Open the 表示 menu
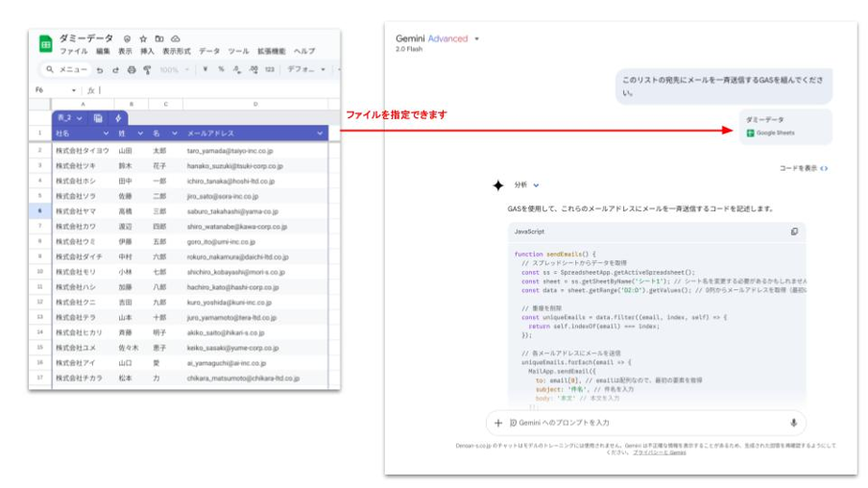The width and height of the screenshot is (868, 488). (125, 52)
